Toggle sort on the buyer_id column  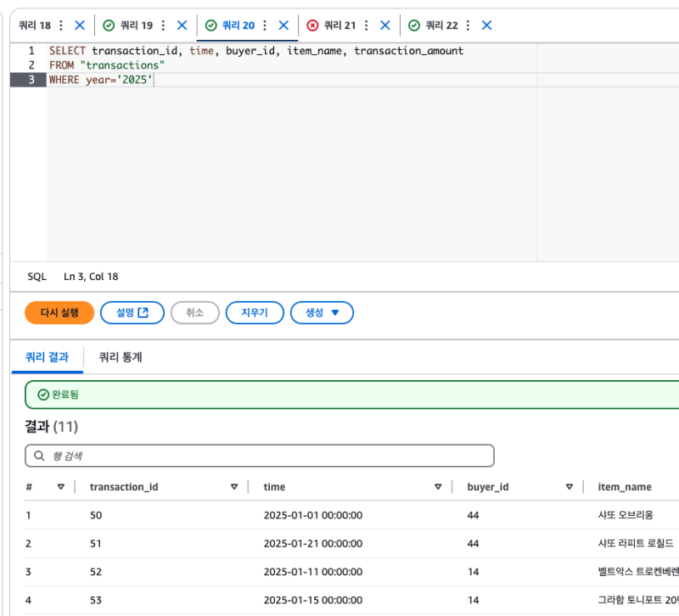tap(570, 487)
